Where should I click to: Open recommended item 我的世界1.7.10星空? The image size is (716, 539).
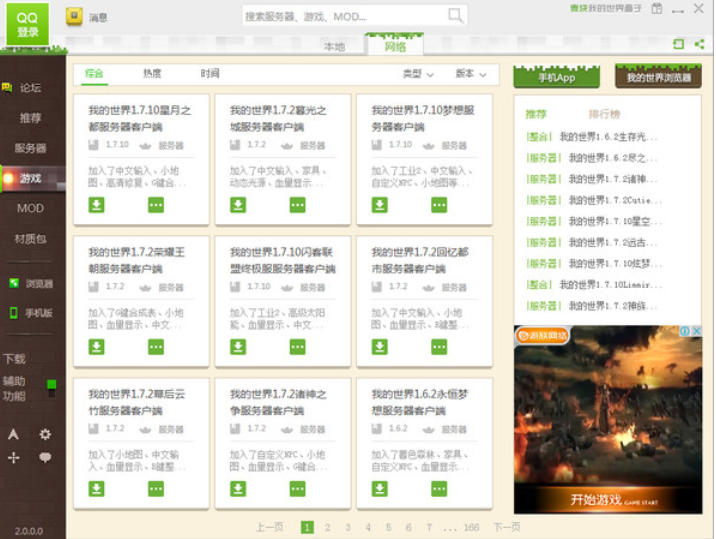click(x=615, y=221)
